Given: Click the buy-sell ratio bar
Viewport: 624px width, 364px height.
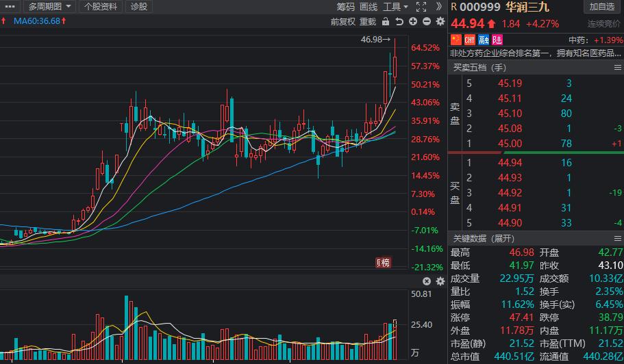Looking at the screenshot, I should [536, 153].
